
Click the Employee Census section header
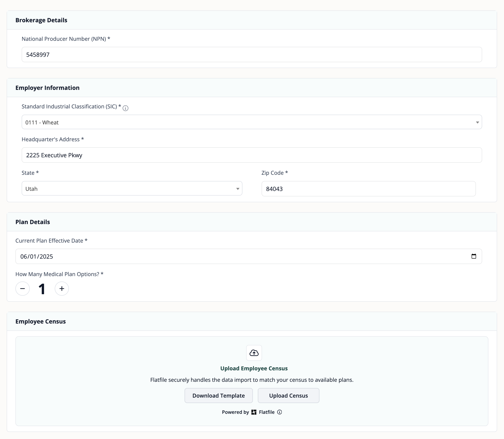click(41, 321)
